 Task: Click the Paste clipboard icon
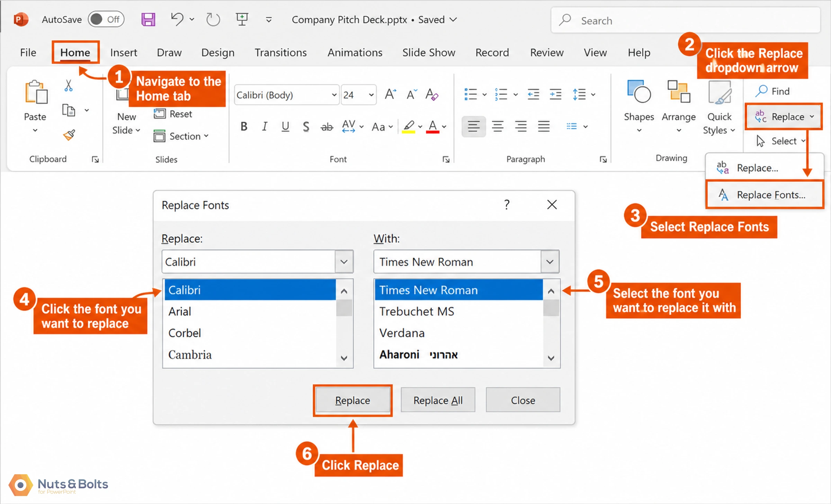point(36,92)
